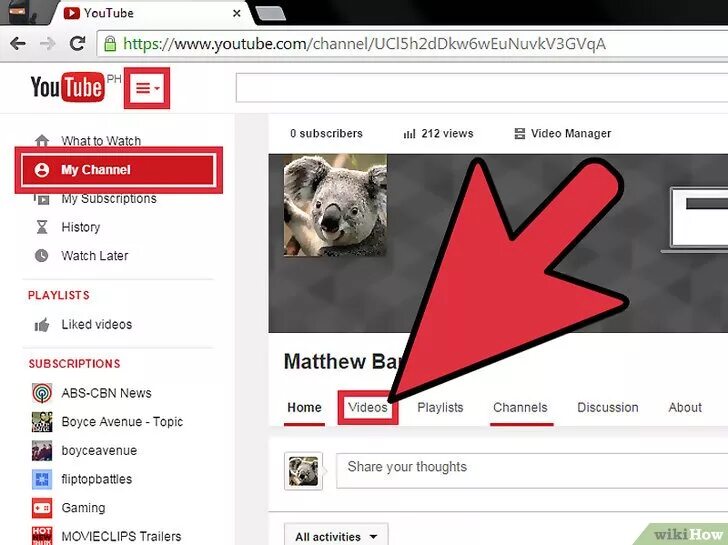Image resolution: width=728 pixels, height=545 pixels.
Task: Click the What to Watch home icon
Action: click(42, 140)
